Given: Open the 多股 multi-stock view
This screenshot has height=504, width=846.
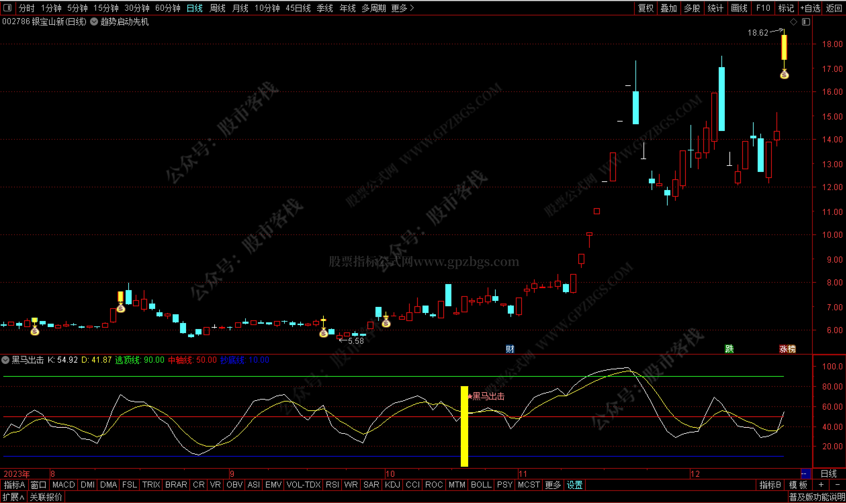Looking at the screenshot, I should (692, 8).
